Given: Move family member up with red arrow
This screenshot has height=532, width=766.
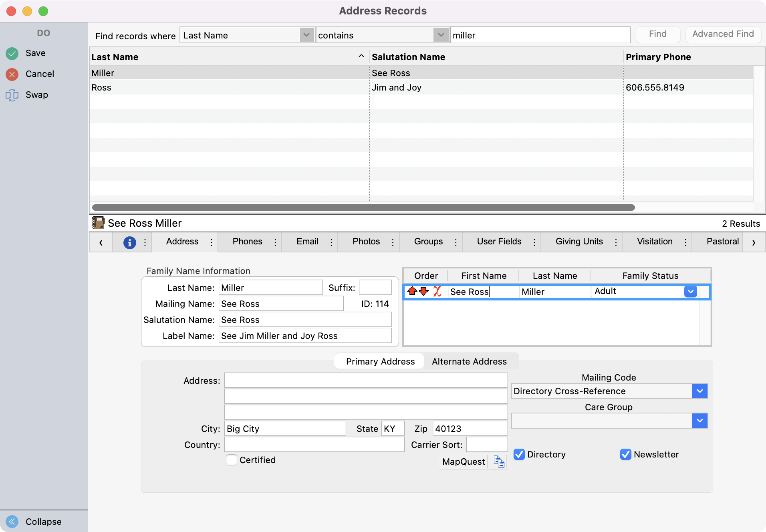Looking at the screenshot, I should (413, 292).
